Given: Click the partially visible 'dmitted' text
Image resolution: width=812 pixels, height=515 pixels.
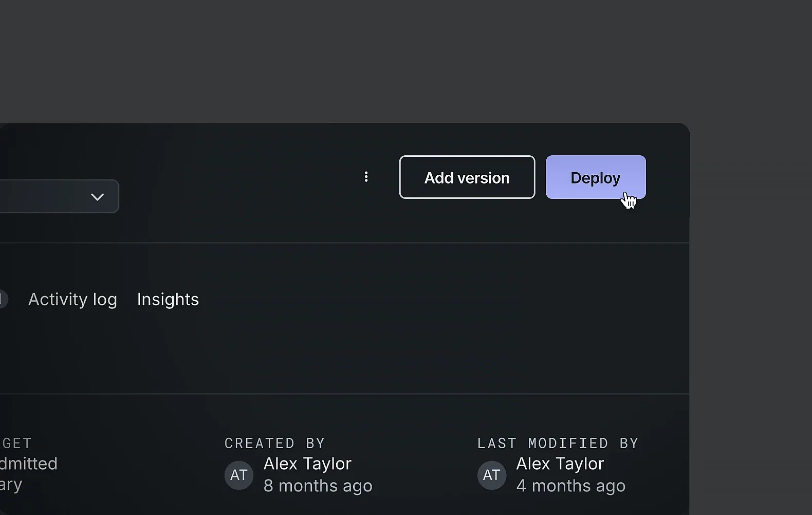Looking at the screenshot, I should click(29, 464).
